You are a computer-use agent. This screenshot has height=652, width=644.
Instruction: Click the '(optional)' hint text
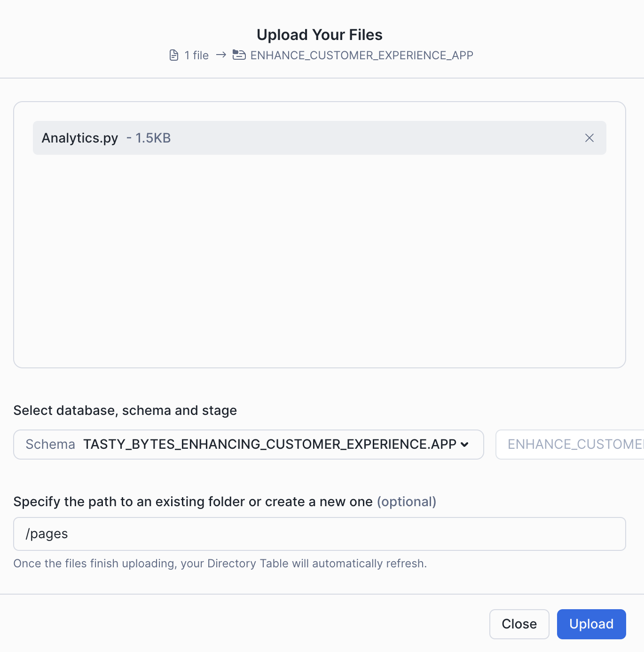[407, 502]
